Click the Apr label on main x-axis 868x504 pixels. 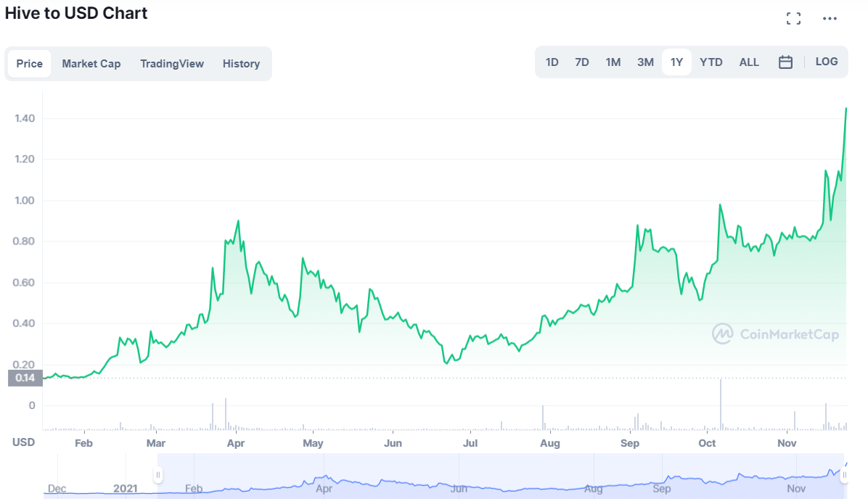[236, 443]
